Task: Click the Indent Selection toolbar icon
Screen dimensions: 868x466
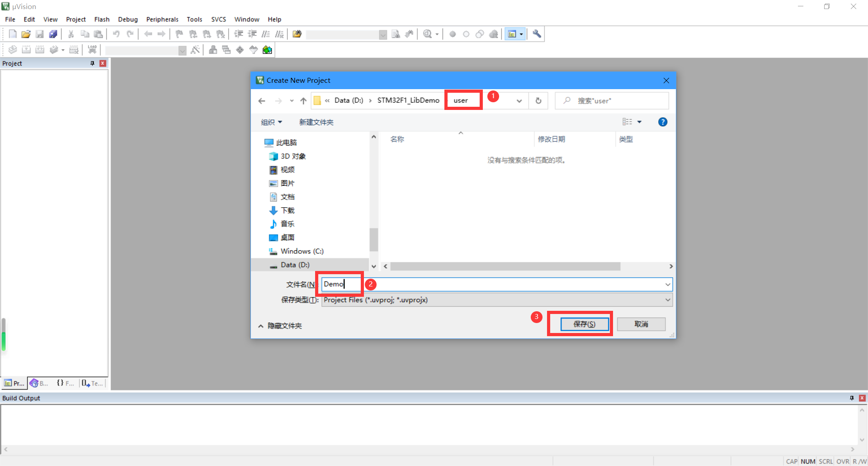Action: click(239, 34)
